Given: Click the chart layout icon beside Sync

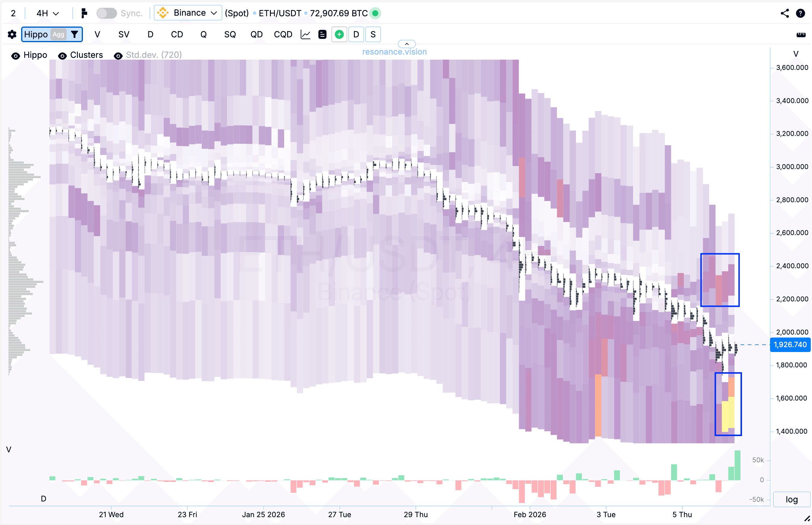Looking at the screenshot, I should pos(84,13).
